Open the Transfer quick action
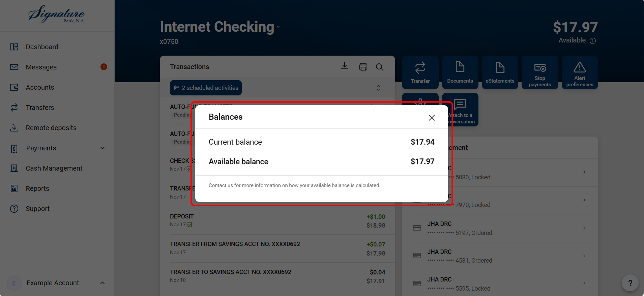Viewport: 644px width, 296px height. [x=420, y=72]
